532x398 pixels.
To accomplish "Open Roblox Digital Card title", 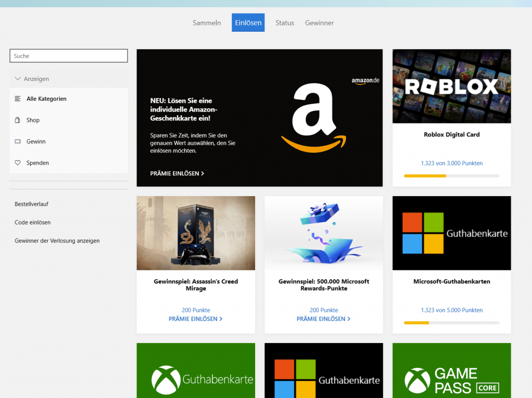I will click(x=451, y=134).
